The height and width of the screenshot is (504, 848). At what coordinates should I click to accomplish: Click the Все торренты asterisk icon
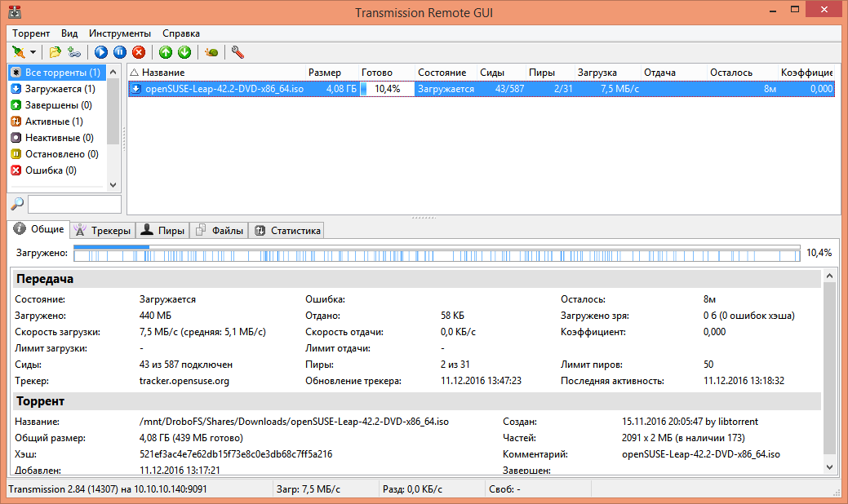click(16, 73)
